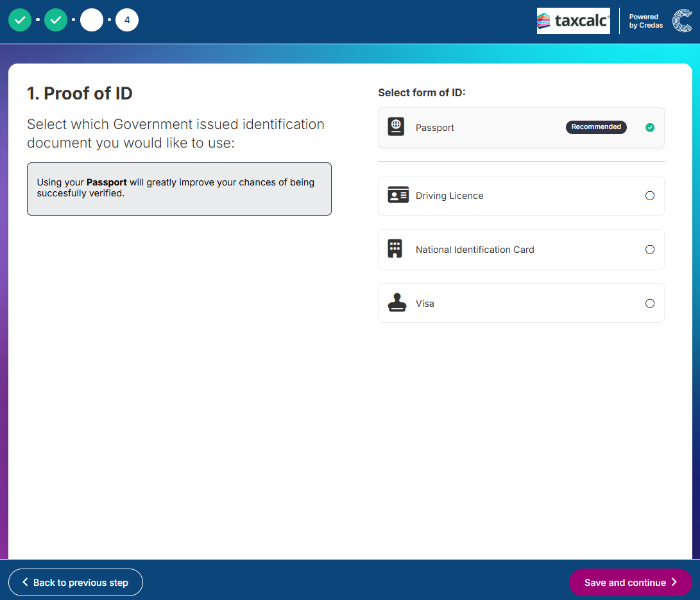Screen dimensions: 700x600
Task: Click Back to previous step button
Action: pos(76,583)
